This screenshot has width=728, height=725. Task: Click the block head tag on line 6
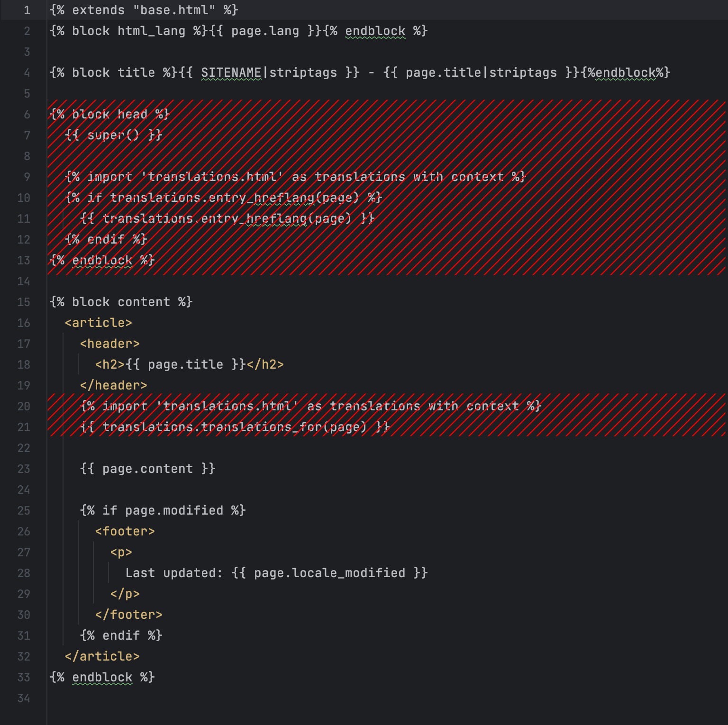point(109,115)
